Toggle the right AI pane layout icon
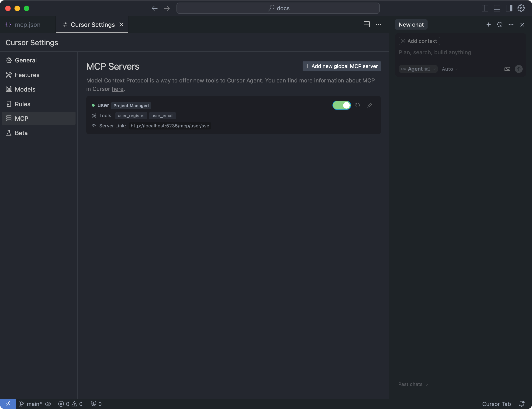The width and height of the screenshot is (532, 409). pos(509,8)
